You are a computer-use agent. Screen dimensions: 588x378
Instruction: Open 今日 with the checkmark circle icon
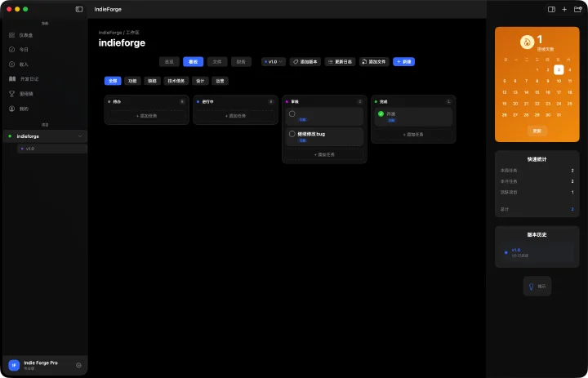click(x=11, y=50)
